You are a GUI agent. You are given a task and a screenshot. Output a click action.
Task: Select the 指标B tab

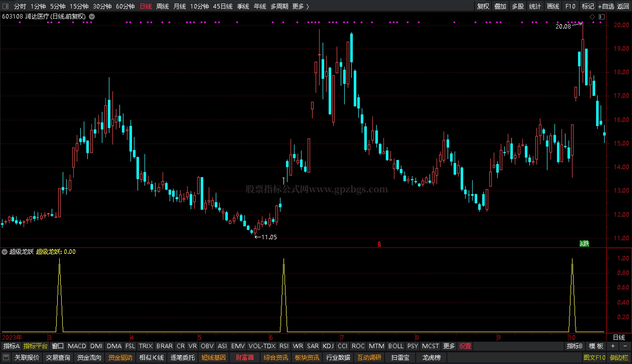pyautogui.click(x=575, y=346)
